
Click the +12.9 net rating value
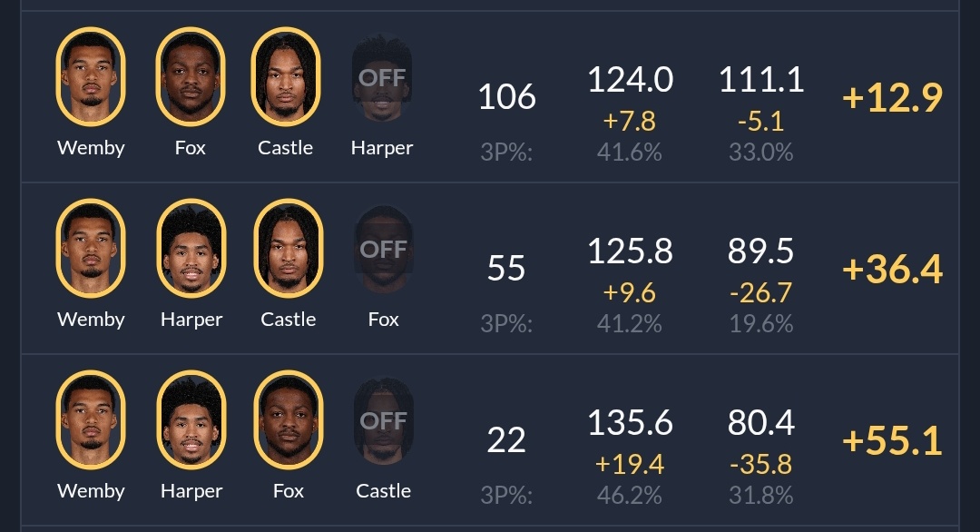tap(892, 98)
